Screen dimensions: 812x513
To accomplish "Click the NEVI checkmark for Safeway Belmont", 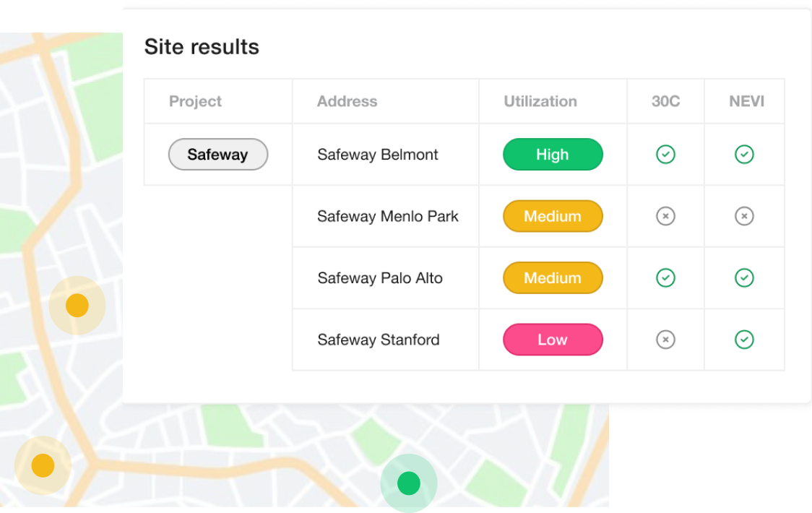I will 744,154.
